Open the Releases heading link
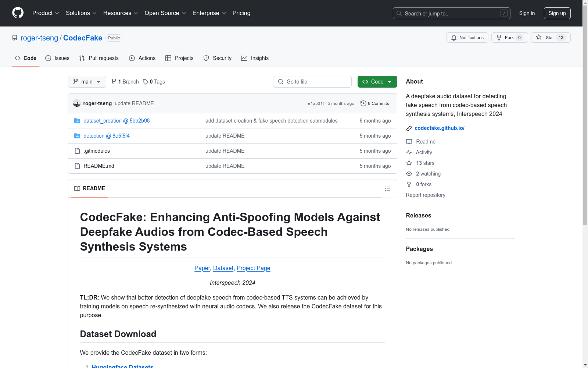The image size is (588, 368). point(419,216)
